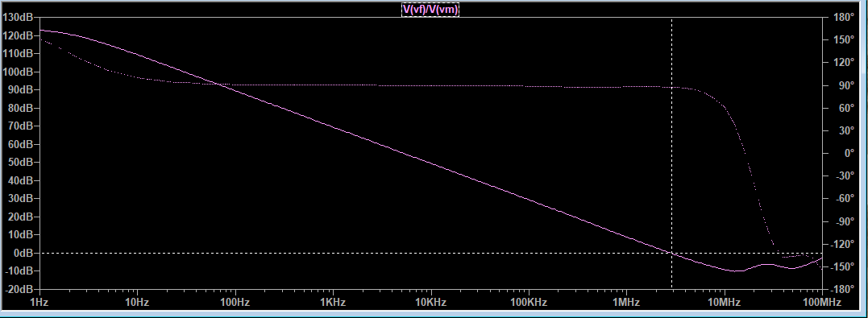Click the 20dB left axis label
Viewport: 868px width, 318px height.
(x=20, y=217)
